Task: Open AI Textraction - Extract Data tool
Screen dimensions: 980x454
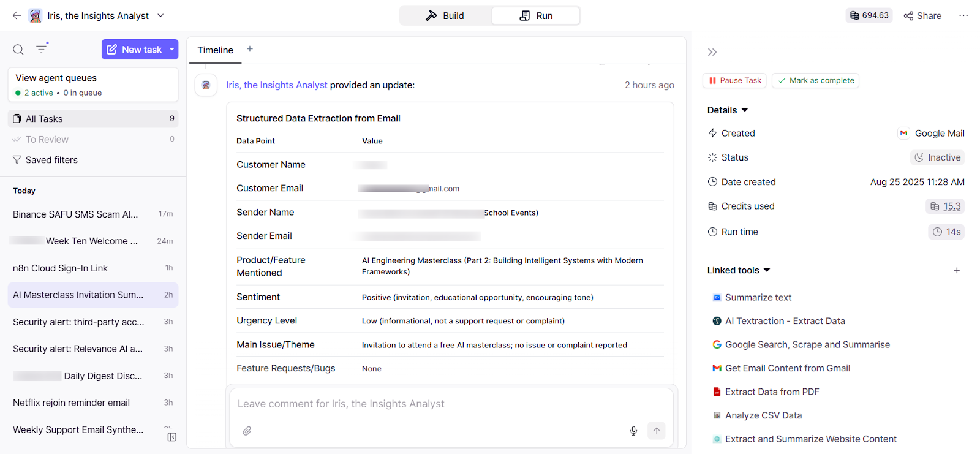Action: 778,321
